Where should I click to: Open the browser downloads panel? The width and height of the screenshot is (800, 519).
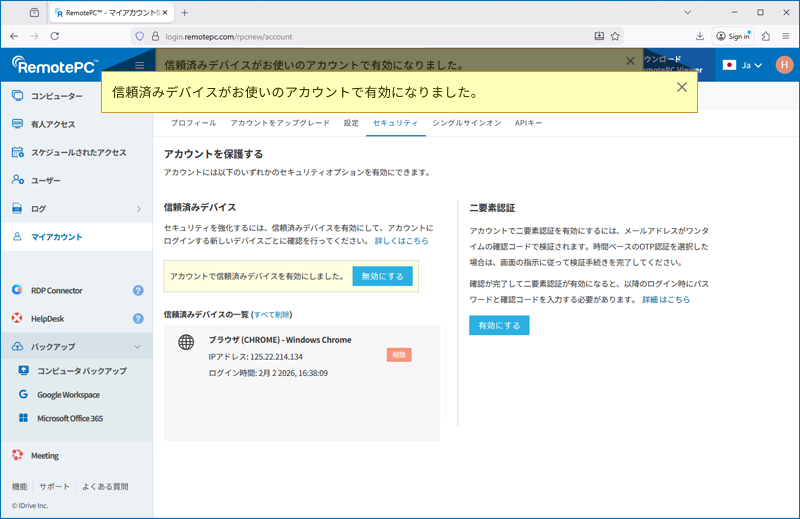(699, 36)
